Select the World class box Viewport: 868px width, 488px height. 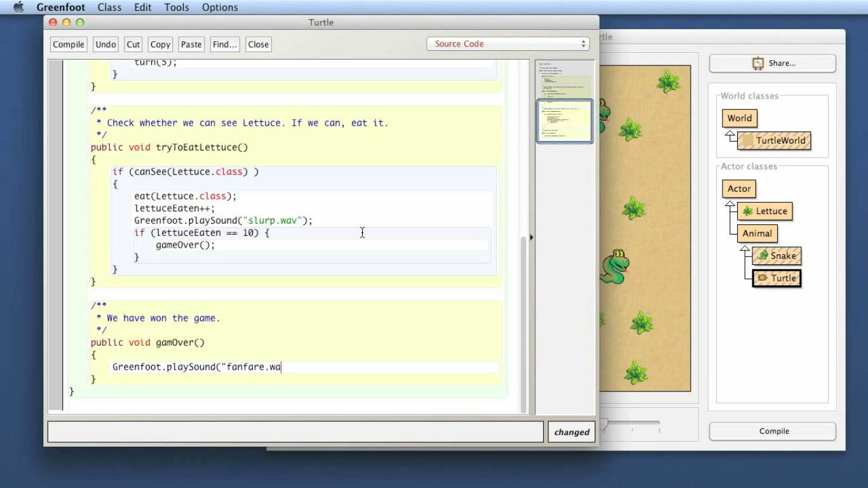[740, 118]
